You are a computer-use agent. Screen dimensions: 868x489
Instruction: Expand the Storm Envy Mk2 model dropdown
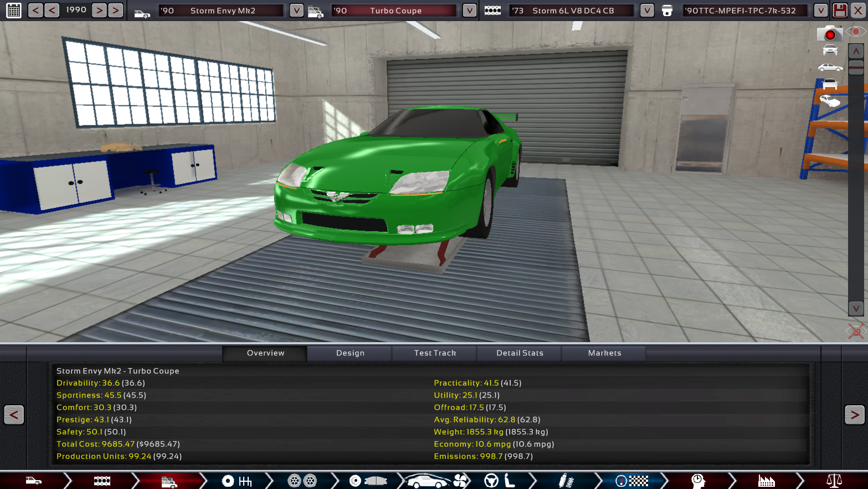click(x=296, y=11)
